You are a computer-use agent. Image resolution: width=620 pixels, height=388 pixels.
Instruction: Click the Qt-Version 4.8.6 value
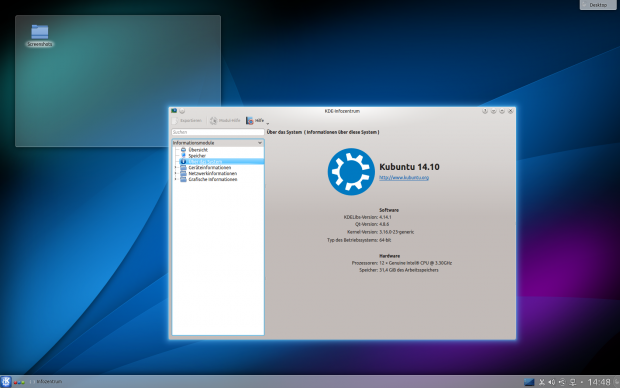coord(384,224)
